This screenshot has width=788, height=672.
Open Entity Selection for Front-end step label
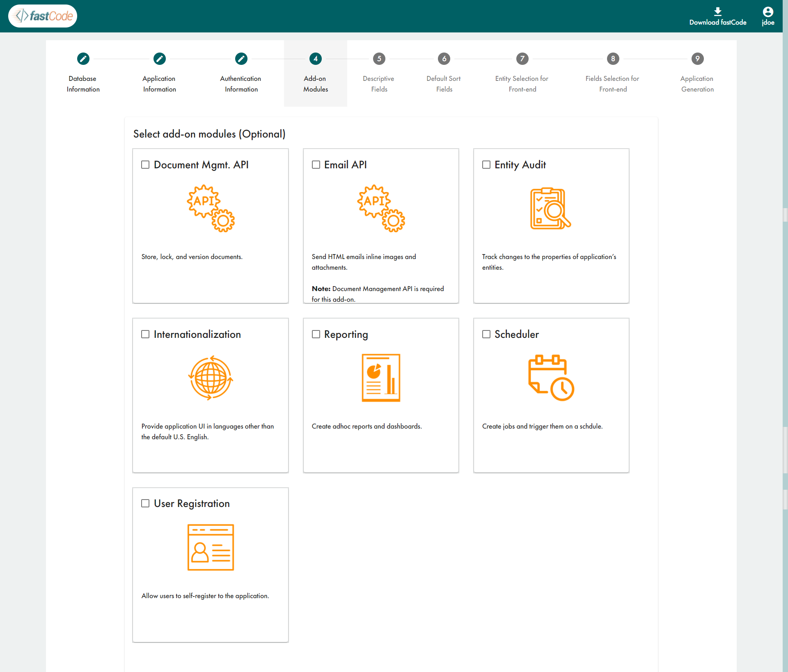pyautogui.click(x=522, y=84)
